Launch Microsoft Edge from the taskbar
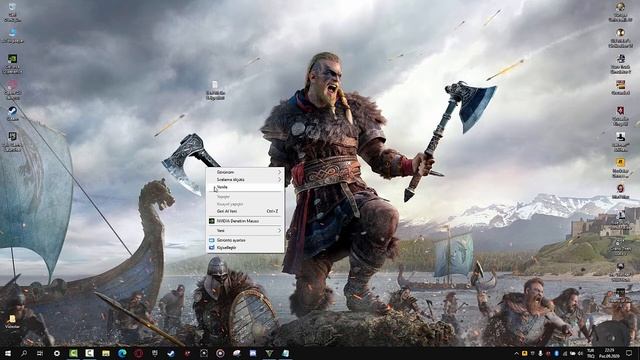 [x=122, y=353]
